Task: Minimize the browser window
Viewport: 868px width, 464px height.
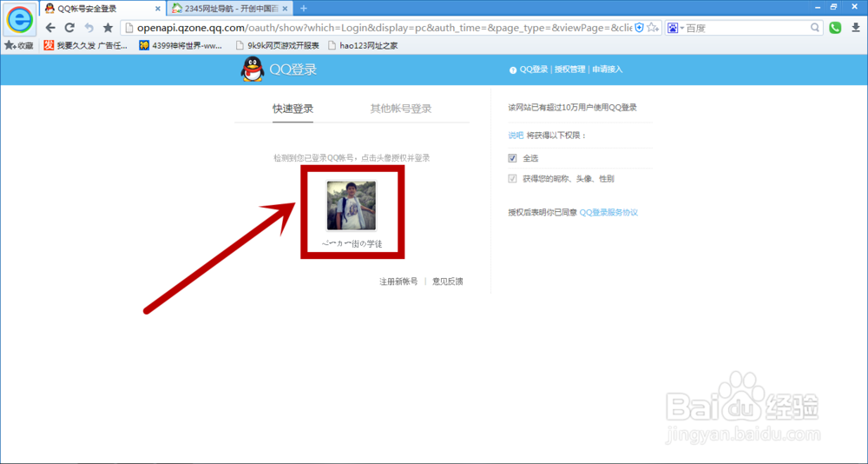Action: click(818, 7)
